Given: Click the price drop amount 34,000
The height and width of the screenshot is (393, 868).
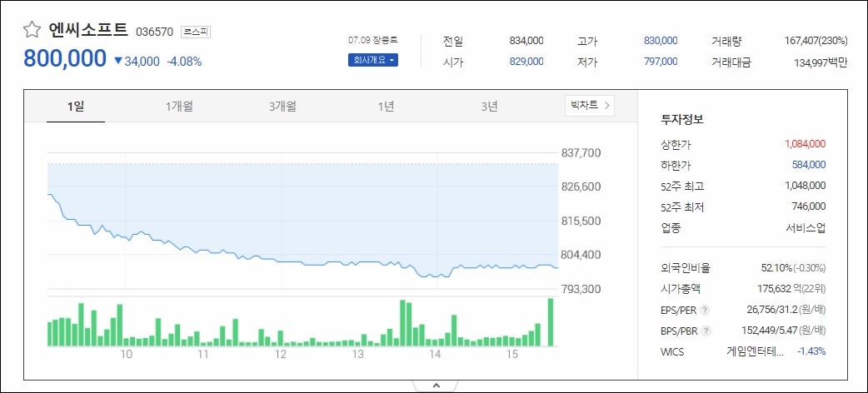Looking at the screenshot, I should 142,62.
